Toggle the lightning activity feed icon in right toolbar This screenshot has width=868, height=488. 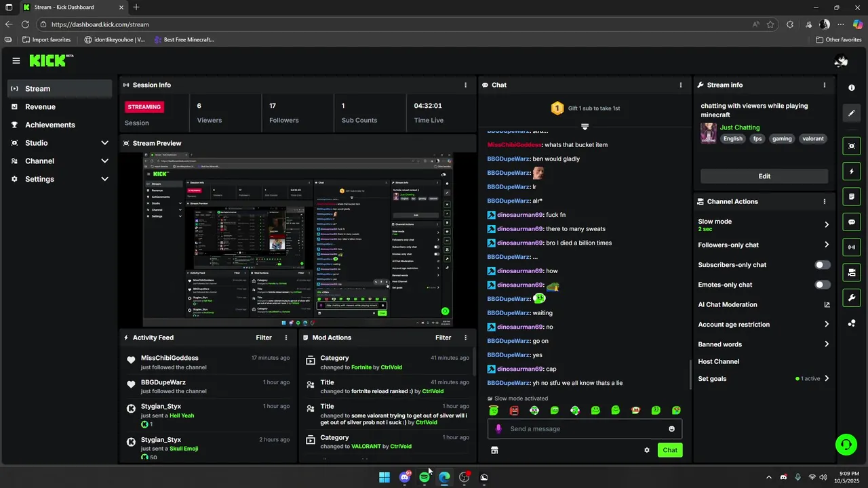click(x=852, y=171)
